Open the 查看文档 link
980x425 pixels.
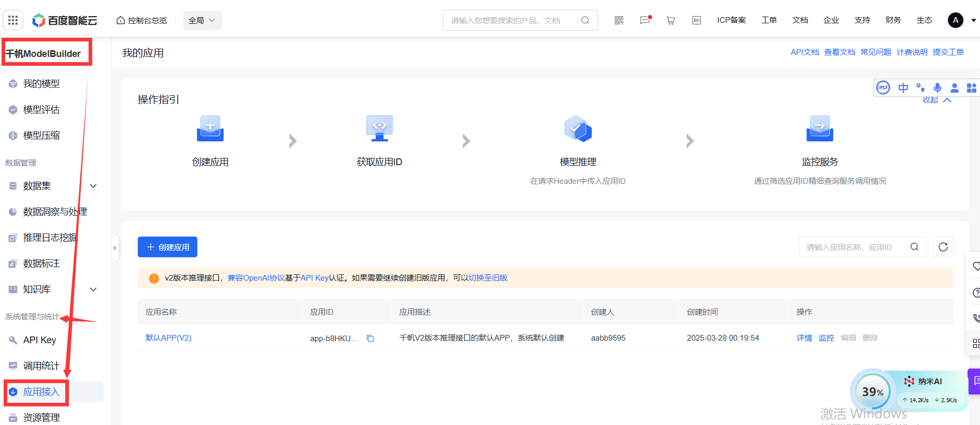pos(840,52)
